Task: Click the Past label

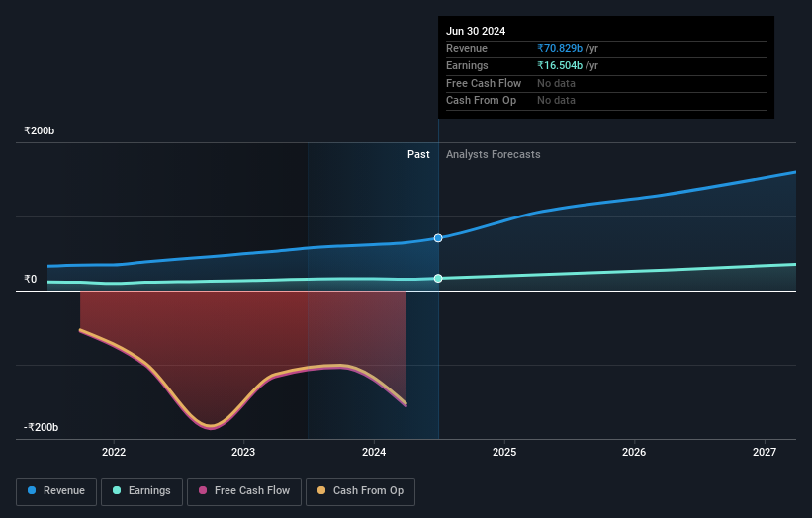Action: (418, 155)
